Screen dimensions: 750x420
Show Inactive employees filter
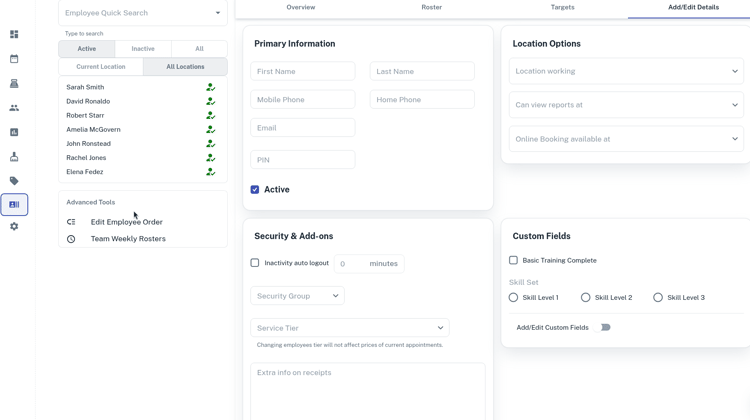coord(143,49)
